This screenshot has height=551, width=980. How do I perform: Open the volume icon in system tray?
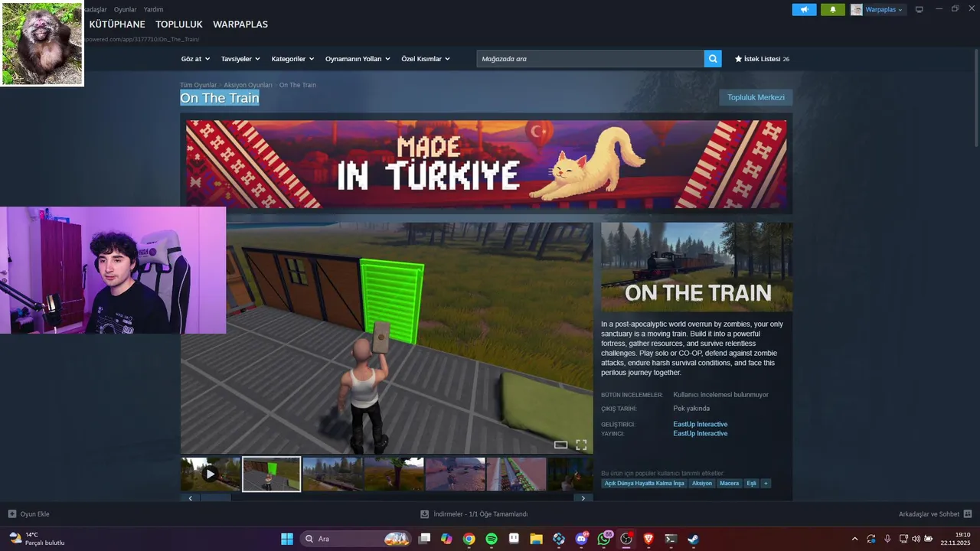(x=916, y=539)
